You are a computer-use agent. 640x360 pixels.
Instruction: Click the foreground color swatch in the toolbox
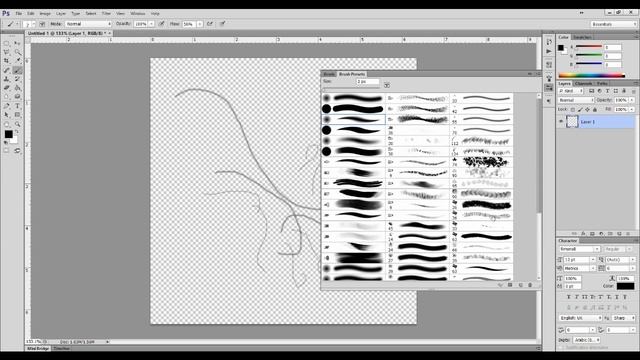point(8,134)
